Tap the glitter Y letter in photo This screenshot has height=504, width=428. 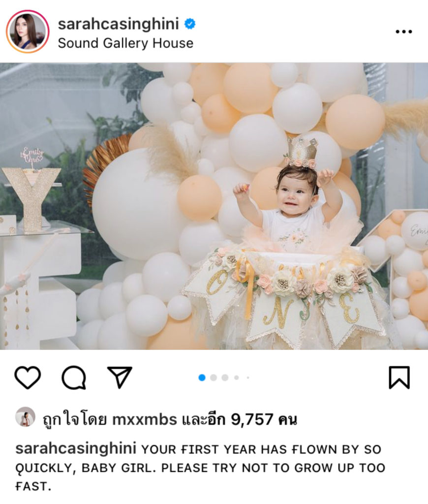[31, 199]
